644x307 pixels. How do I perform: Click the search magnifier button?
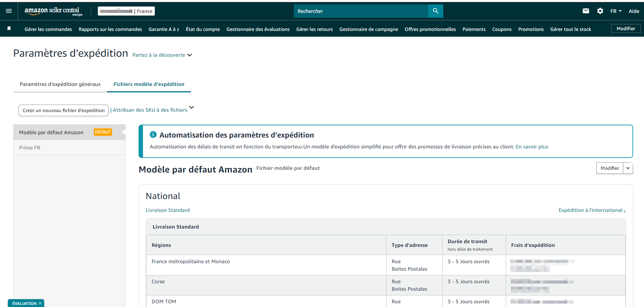[435, 11]
